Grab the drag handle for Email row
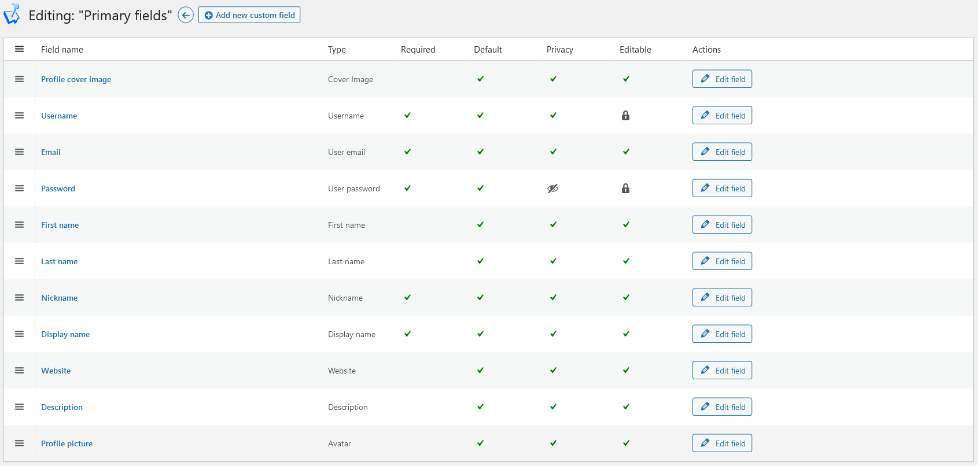Image resolution: width=980 pixels, height=466 pixels. pos(19,152)
